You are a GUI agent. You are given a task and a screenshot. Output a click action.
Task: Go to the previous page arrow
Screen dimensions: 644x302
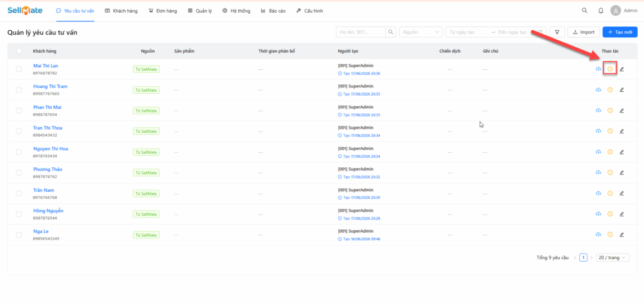pos(575,257)
